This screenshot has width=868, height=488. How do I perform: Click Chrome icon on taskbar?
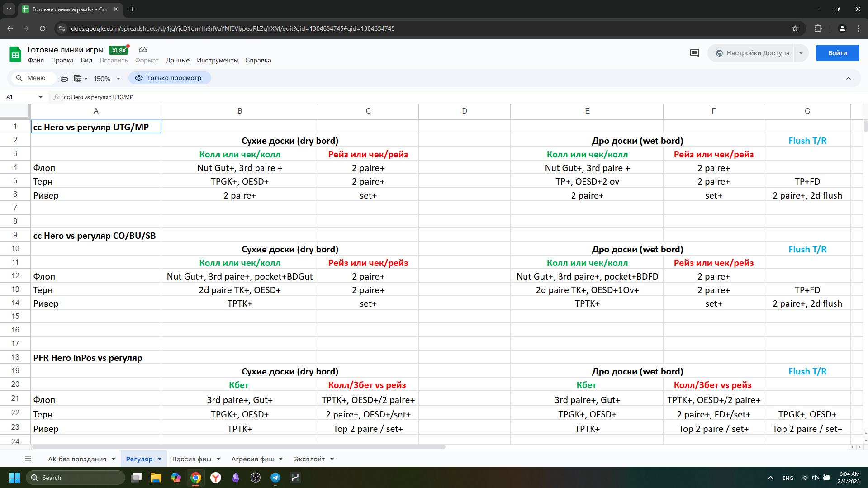(x=196, y=478)
